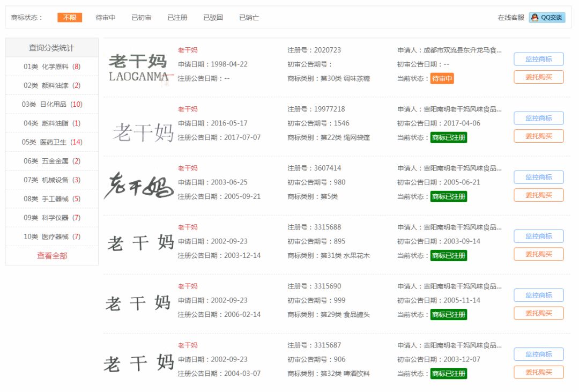Open category 08类 手工器械 (5)

(x=52, y=199)
